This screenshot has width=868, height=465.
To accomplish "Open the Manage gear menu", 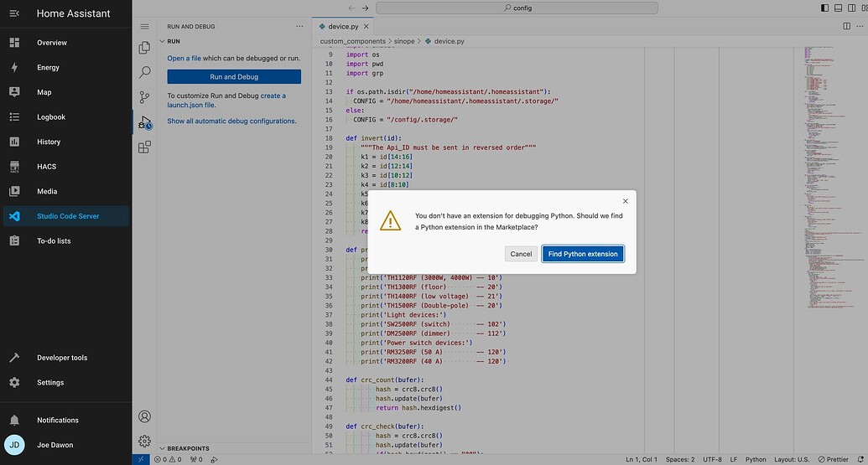I will click(144, 441).
